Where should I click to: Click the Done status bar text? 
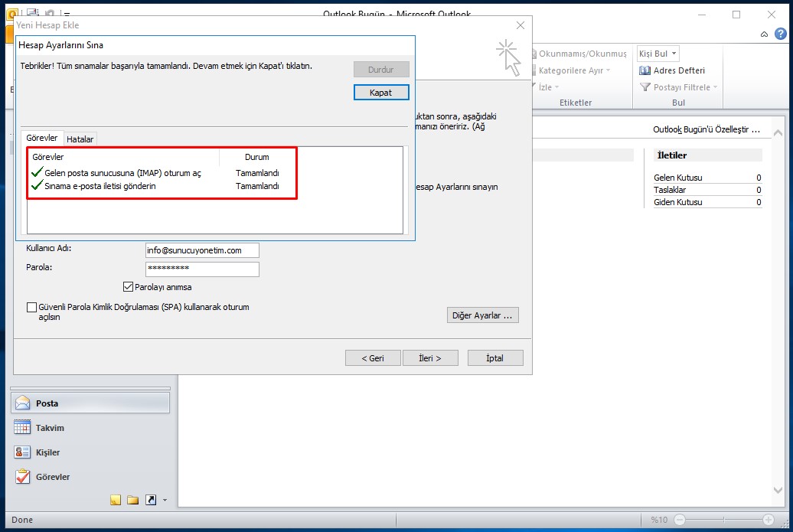point(22,519)
